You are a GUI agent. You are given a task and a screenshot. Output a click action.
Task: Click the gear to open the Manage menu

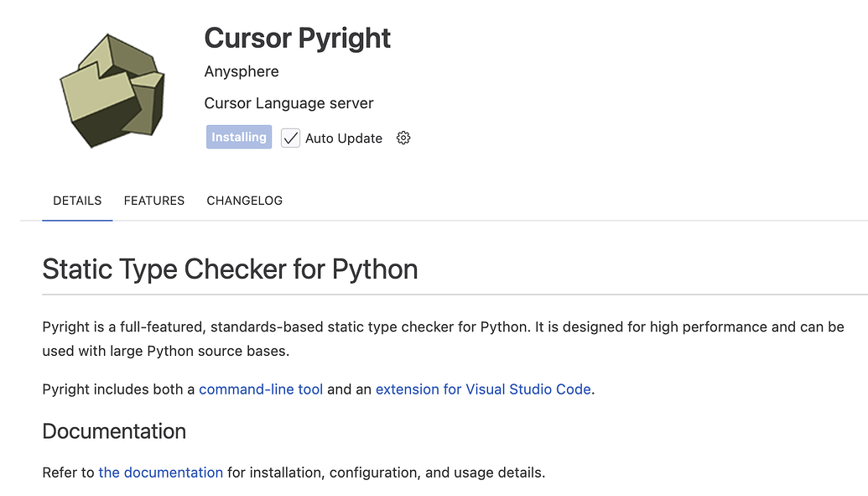[x=403, y=137]
